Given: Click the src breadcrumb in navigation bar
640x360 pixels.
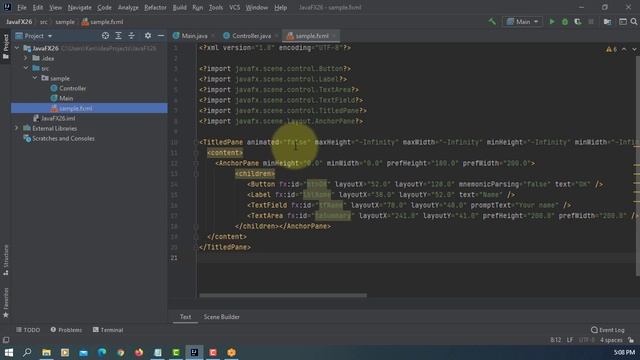Looking at the screenshot, I should 44,22.
